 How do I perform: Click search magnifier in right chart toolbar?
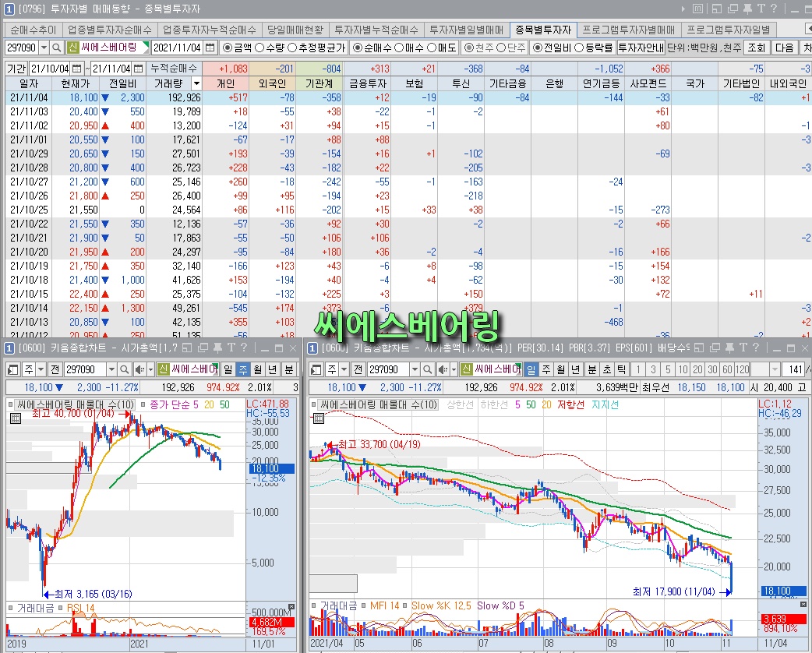tap(427, 369)
